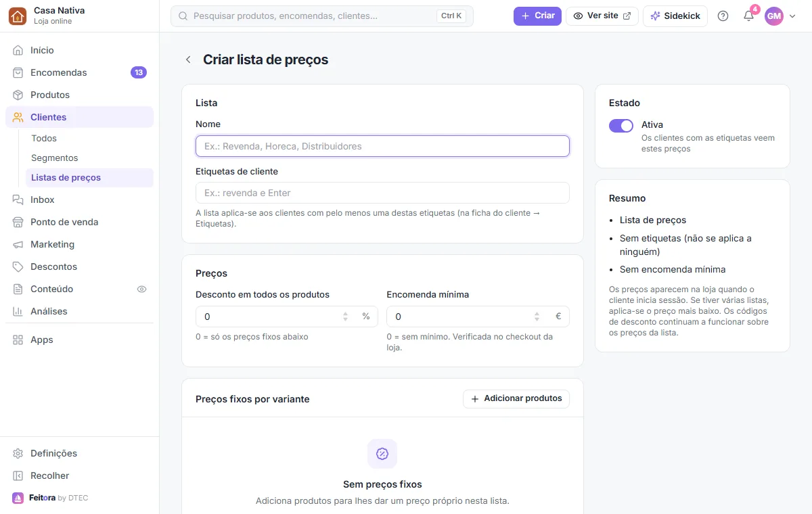Click the Apps grid icon
The image size is (812, 514).
pyautogui.click(x=18, y=340)
